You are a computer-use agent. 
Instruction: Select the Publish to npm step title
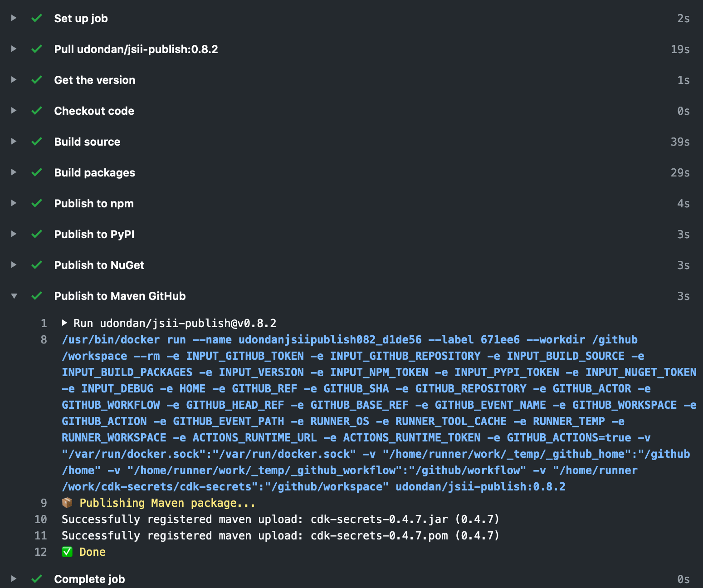(94, 203)
